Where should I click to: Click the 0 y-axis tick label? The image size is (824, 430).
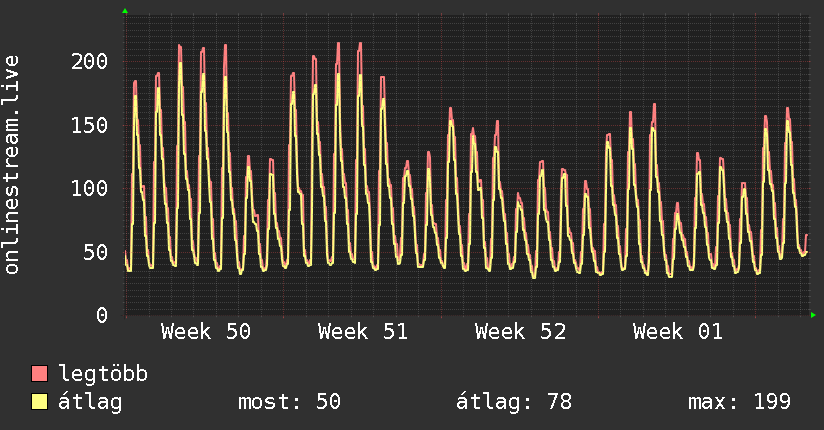[x=102, y=315]
